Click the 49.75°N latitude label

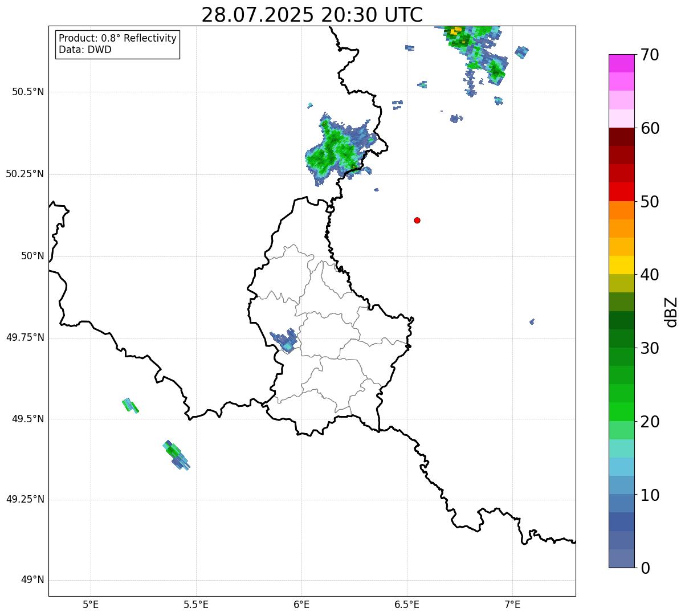tap(25, 337)
